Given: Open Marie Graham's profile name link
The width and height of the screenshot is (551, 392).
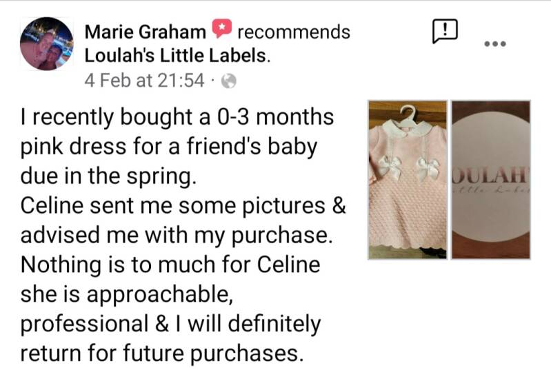Looking at the screenshot, I should (x=145, y=32).
